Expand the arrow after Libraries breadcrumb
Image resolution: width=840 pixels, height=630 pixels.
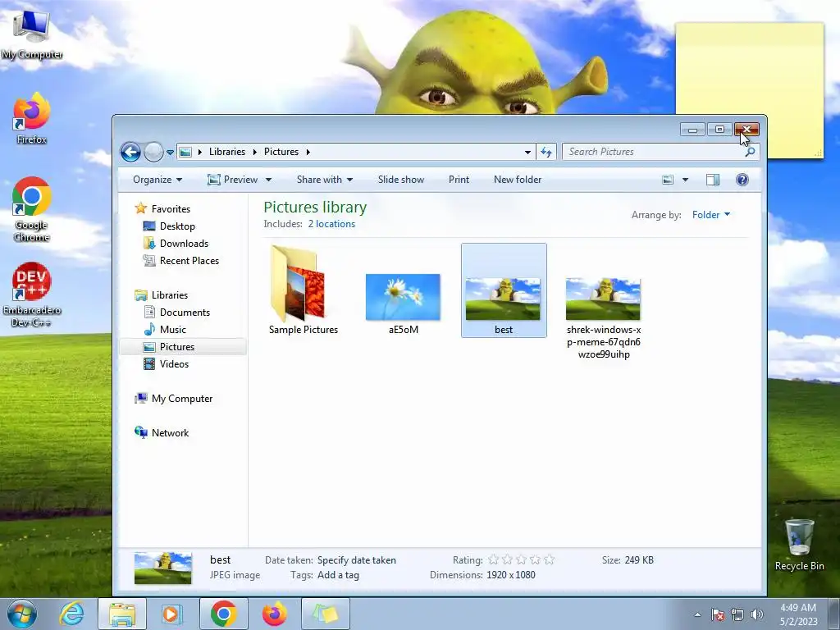254,152
